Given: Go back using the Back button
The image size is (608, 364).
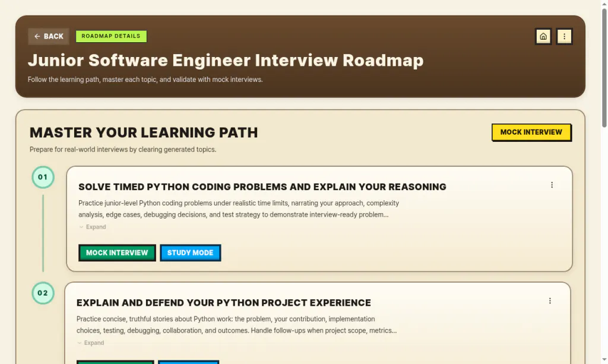Looking at the screenshot, I should [x=49, y=36].
